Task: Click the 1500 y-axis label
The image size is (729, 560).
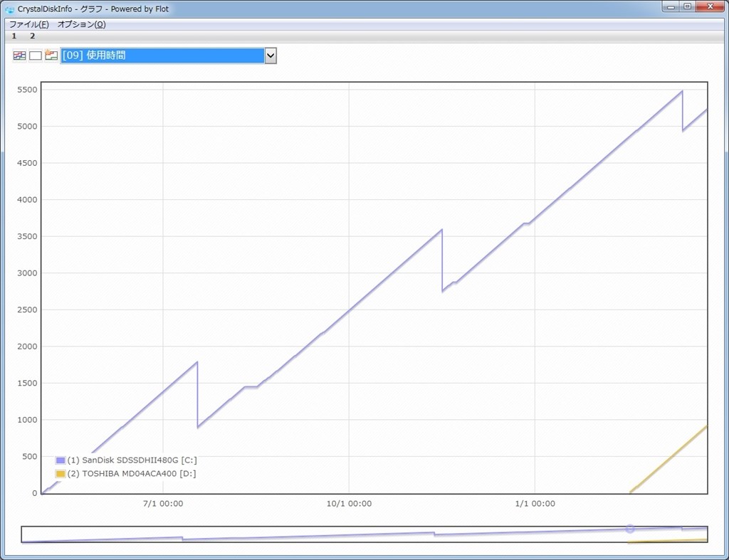Action: click(27, 384)
